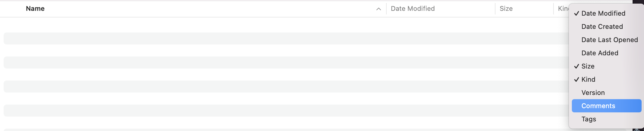The image size is (644, 131).
Task: Uncheck the Kind column menu option
Action: [x=588, y=79]
